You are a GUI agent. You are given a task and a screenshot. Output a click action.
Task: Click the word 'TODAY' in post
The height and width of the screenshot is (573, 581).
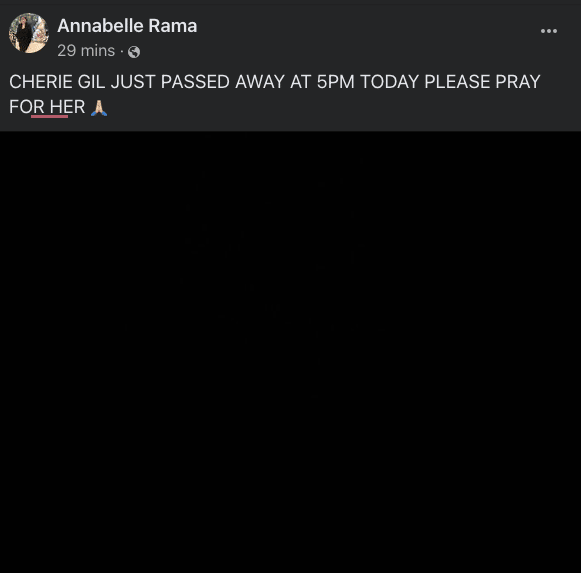pyautogui.click(x=389, y=82)
